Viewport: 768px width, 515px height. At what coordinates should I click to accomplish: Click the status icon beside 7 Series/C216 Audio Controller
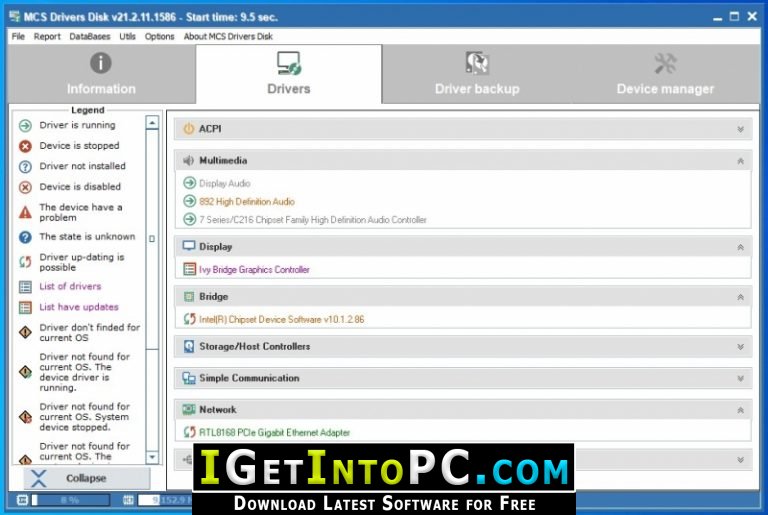(190, 220)
